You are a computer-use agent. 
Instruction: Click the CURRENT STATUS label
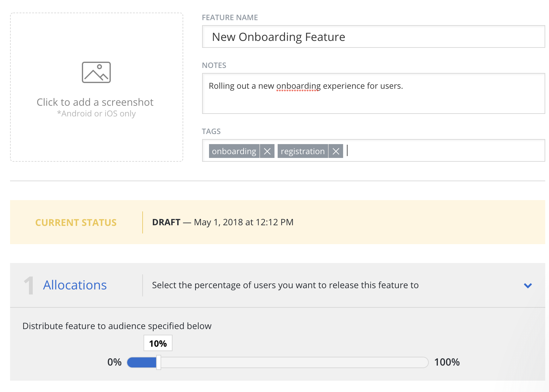(76, 222)
